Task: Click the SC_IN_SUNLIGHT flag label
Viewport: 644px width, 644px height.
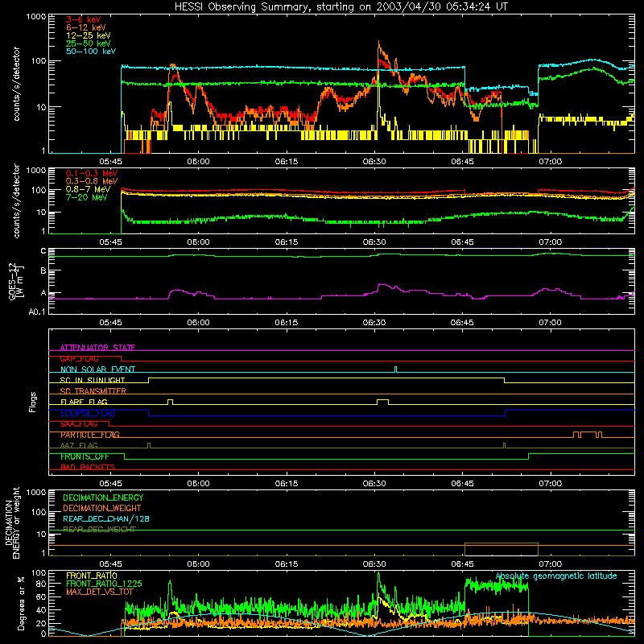Action: point(93,380)
